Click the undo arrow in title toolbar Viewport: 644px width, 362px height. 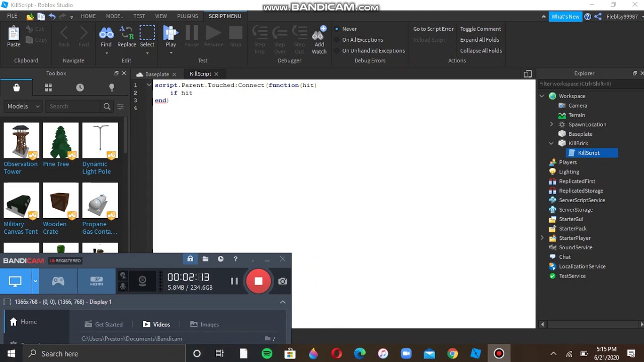pyautogui.click(x=52, y=17)
